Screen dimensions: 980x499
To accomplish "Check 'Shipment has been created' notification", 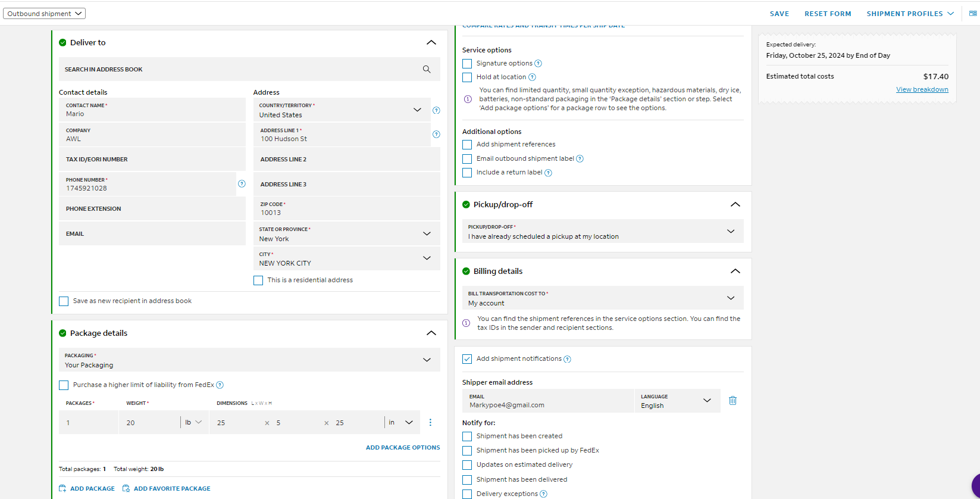I will tap(467, 436).
